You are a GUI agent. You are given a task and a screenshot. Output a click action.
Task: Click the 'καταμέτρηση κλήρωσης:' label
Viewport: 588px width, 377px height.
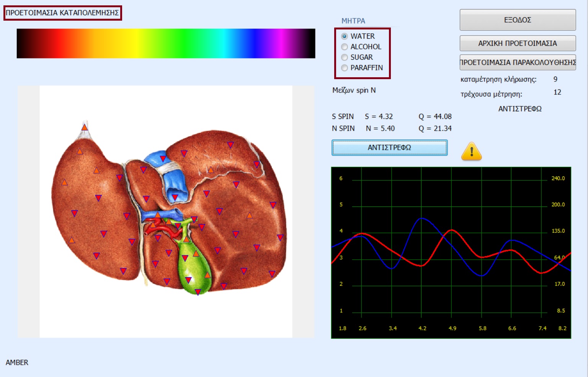click(498, 80)
